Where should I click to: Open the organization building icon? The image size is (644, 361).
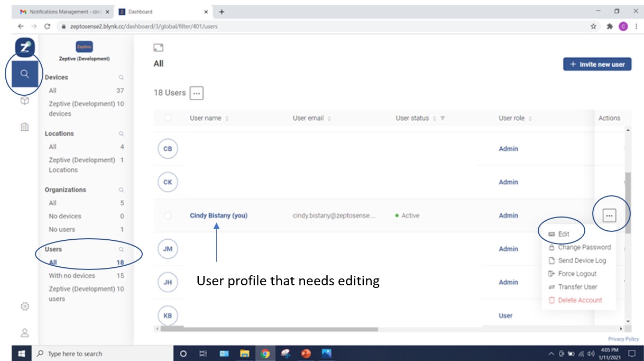pyautogui.click(x=24, y=127)
